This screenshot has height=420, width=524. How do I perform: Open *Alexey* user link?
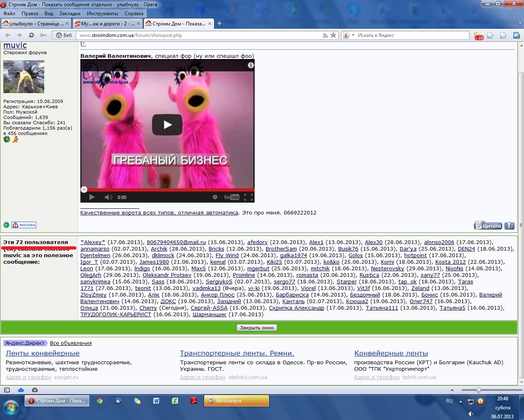(x=93, y=242)
